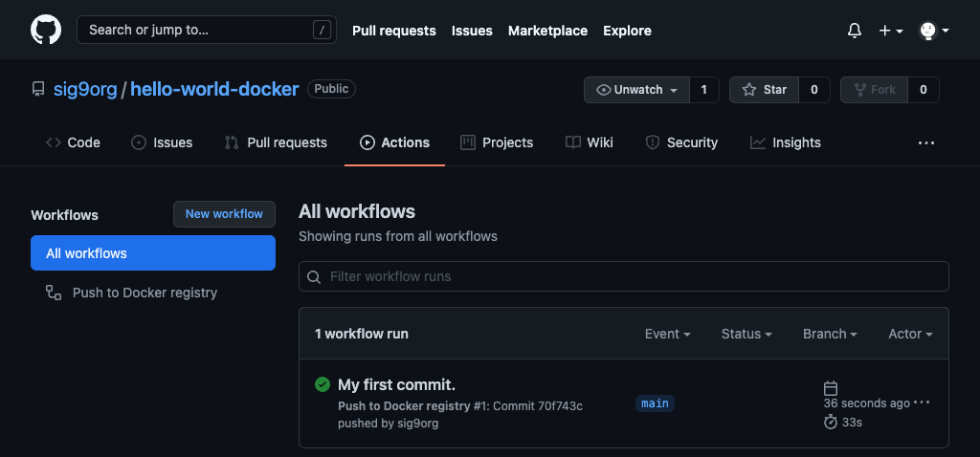Click the Fork button
Image resolution: width=980 pixels, height=457 pixels.
[874, 90]
